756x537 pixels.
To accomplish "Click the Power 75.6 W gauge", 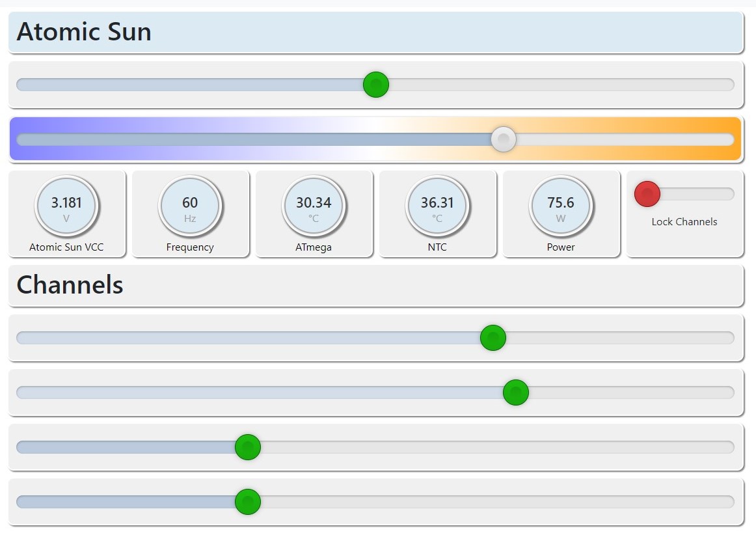I will point(561,206).
